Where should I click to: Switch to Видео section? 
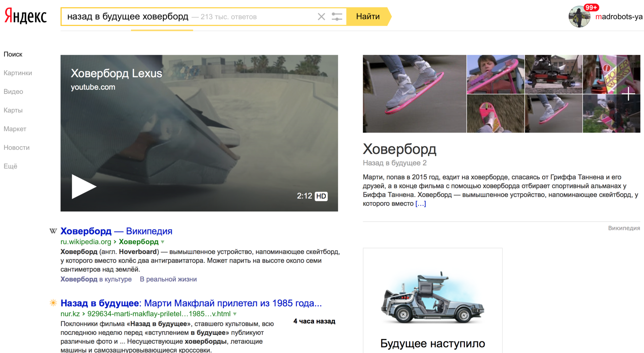(13, 92)
